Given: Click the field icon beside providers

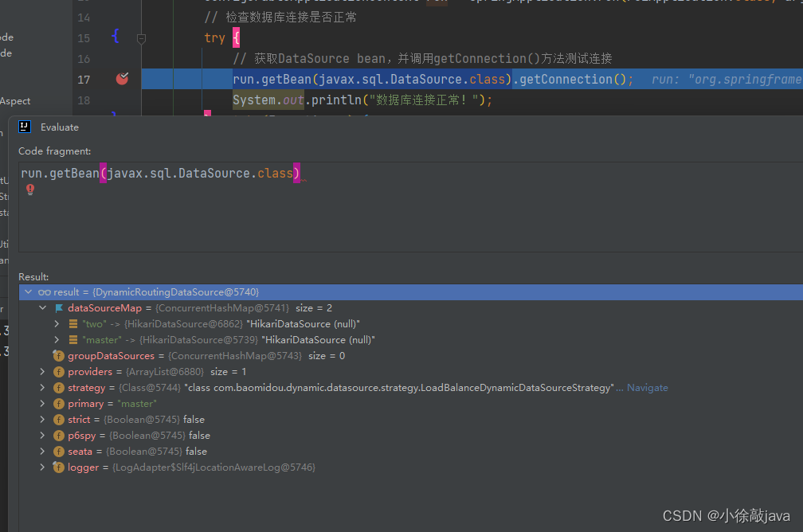Looking at the screenshot, I should tap(59, 372).
